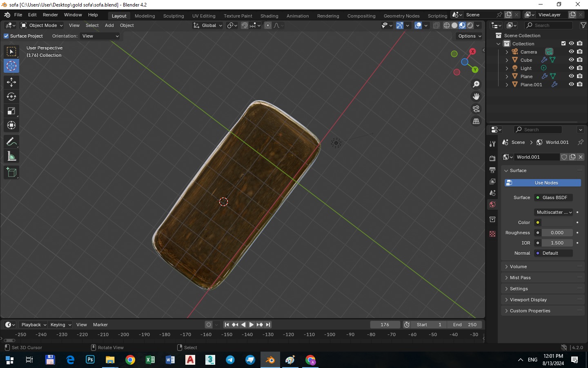Switch to the Shading workspace tab
Image resolution: width=588 pixels, height=368 pixels.
[x=269, y=16]
